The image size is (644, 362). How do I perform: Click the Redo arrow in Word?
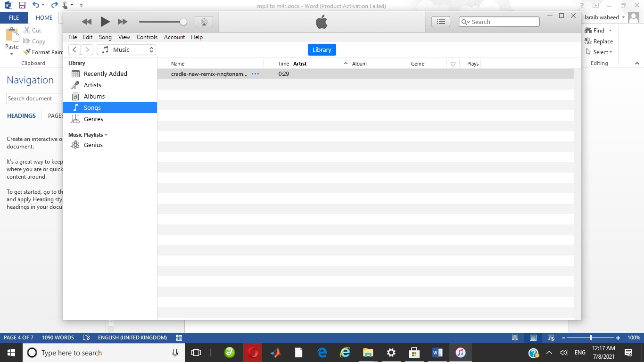pos(54,5)
